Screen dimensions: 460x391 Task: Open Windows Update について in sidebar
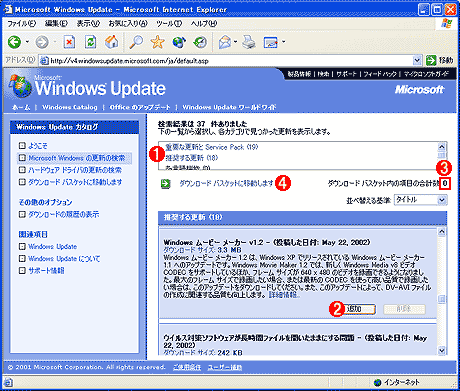click(x=64, y=259)
